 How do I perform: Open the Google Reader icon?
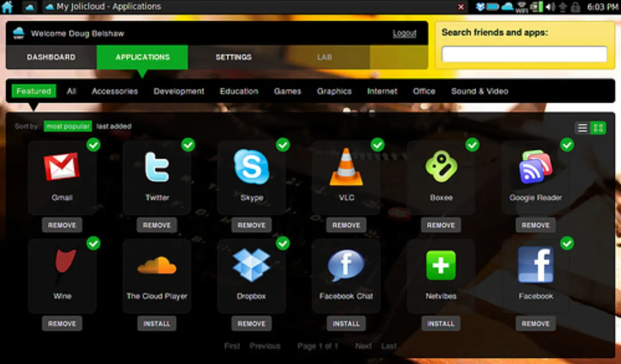coord(535,167)
